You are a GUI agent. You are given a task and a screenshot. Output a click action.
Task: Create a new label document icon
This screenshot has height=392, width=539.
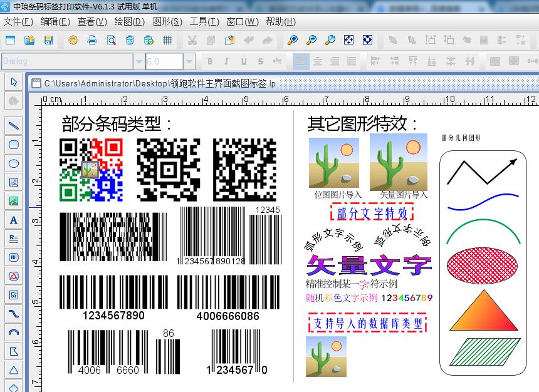[11, 40]
